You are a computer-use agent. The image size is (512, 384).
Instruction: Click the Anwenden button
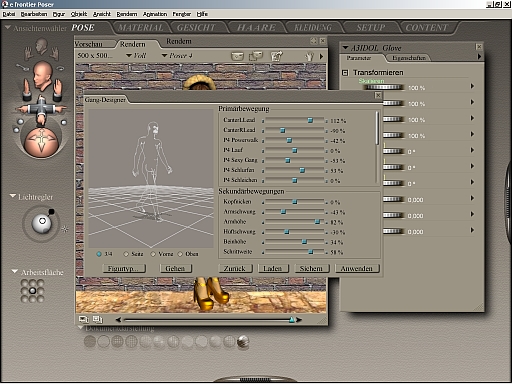pyautogui.click(x=357, y=268)
